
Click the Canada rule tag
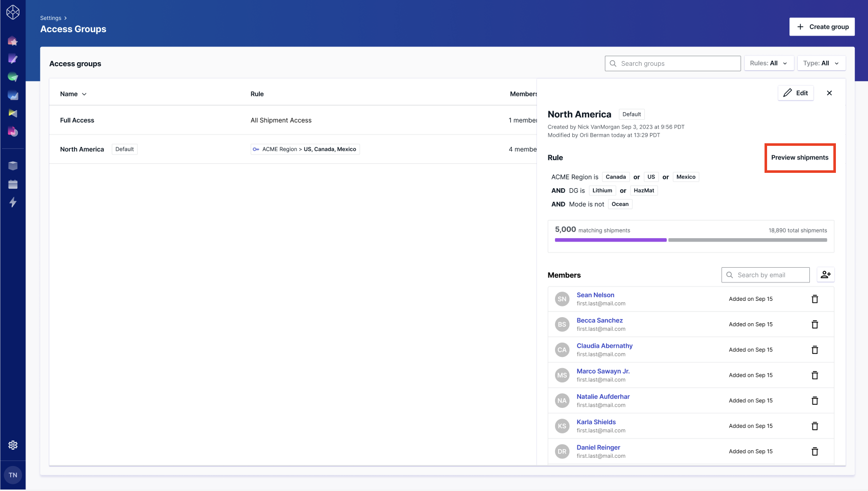tap(616, 177)
